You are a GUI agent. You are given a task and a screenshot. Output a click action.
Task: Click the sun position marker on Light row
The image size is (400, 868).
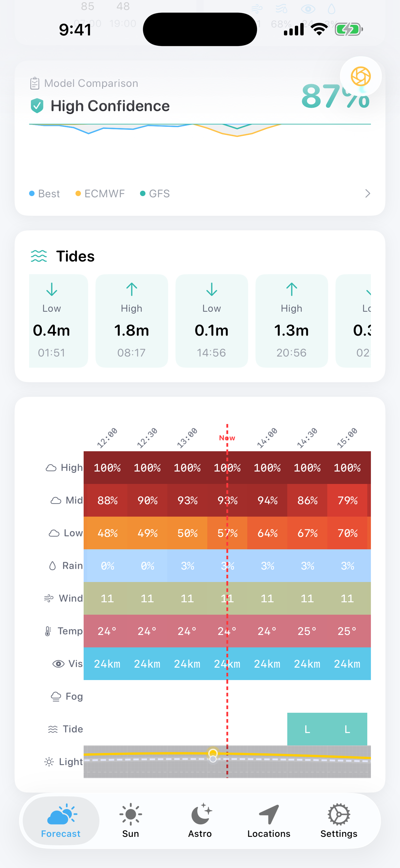pyautogui.click(x=213, y=753)
